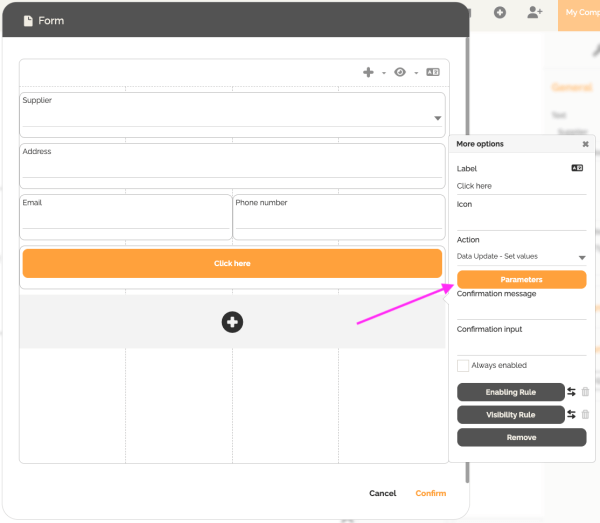This screenshot has height=523, width=600.
Task: Click swap arrows icon next to Enabling Rule
Action: click(x=571, y=392)
